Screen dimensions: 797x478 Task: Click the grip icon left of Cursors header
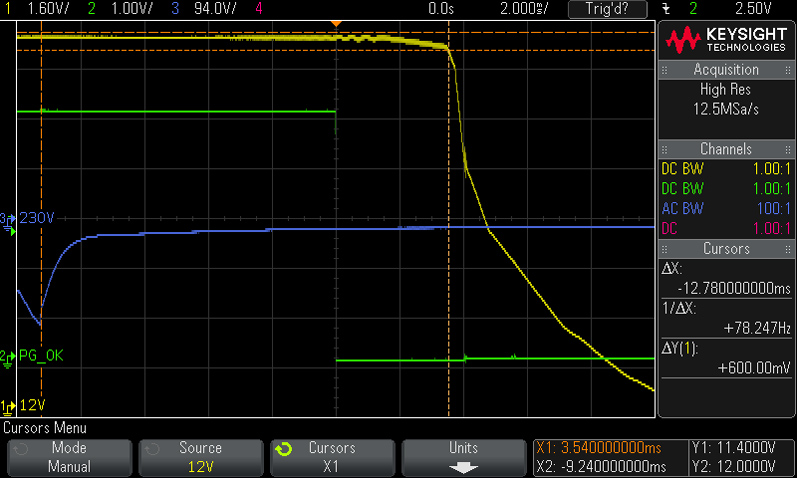coord(664,249)
